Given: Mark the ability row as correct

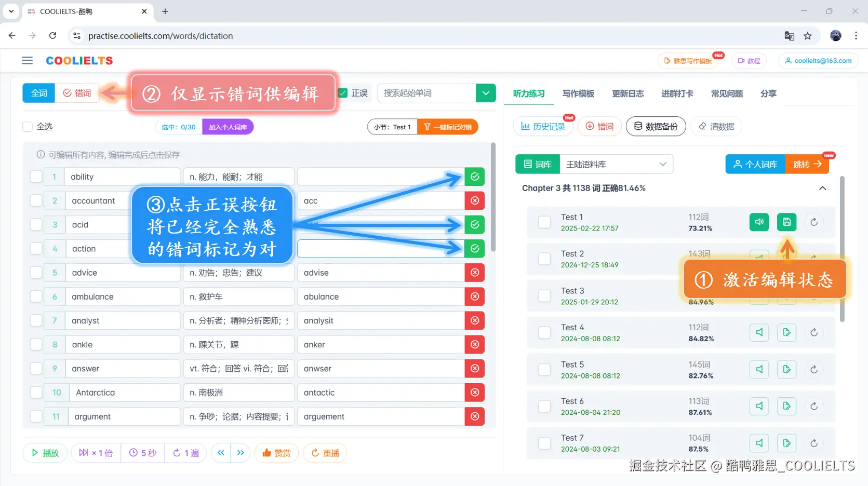Looking at the screenshot, I should (475, 177).
